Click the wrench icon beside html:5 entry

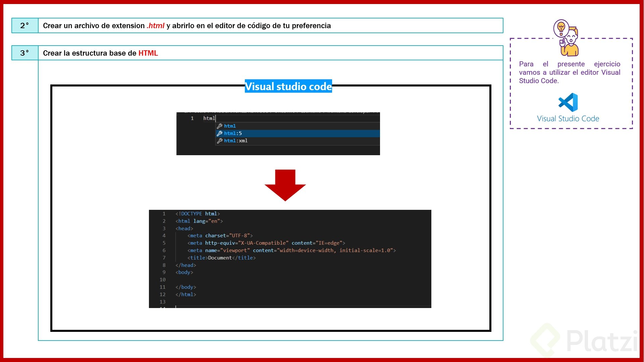coord(220,133)
